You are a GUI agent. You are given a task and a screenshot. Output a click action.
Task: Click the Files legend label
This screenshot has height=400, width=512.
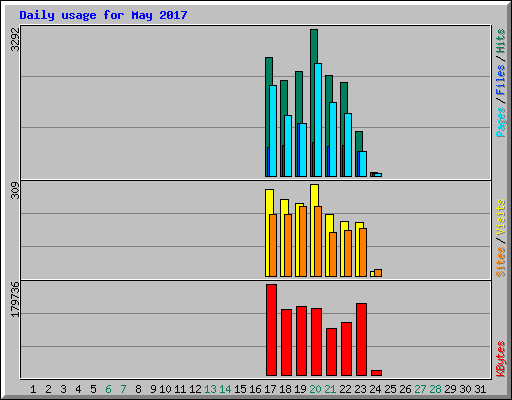500,80
